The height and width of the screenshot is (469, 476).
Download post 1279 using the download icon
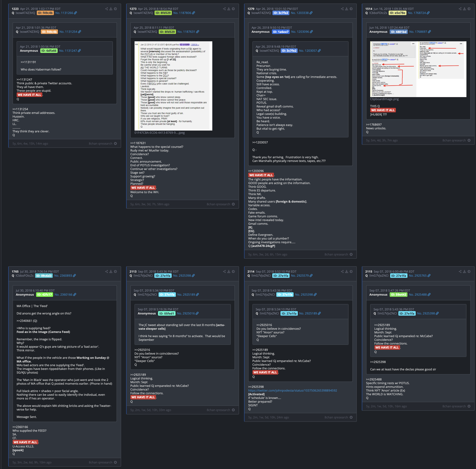[x=347, y=9]
